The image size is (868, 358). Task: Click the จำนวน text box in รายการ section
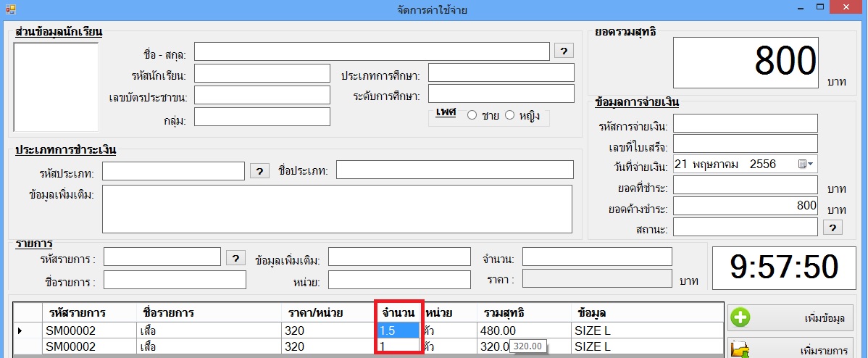coord(597,257)
